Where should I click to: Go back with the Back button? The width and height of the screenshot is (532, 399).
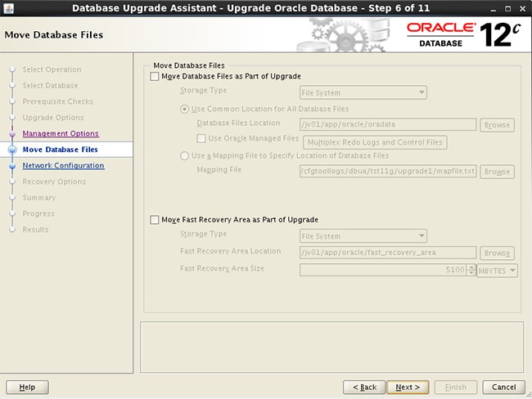point(364,387)
